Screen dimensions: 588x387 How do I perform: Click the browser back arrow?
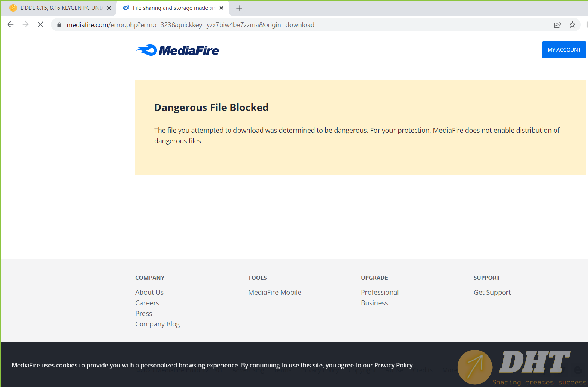coord(11,25)
